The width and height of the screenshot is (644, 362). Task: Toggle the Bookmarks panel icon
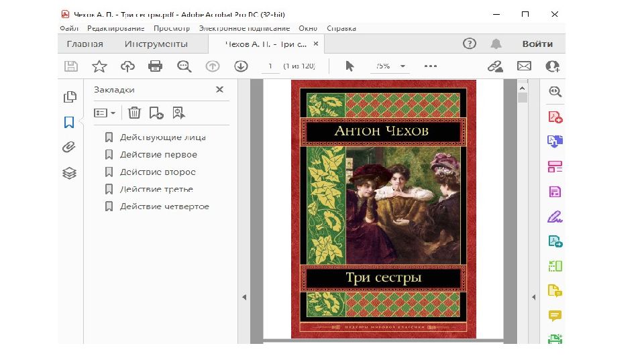click(69, 122)
